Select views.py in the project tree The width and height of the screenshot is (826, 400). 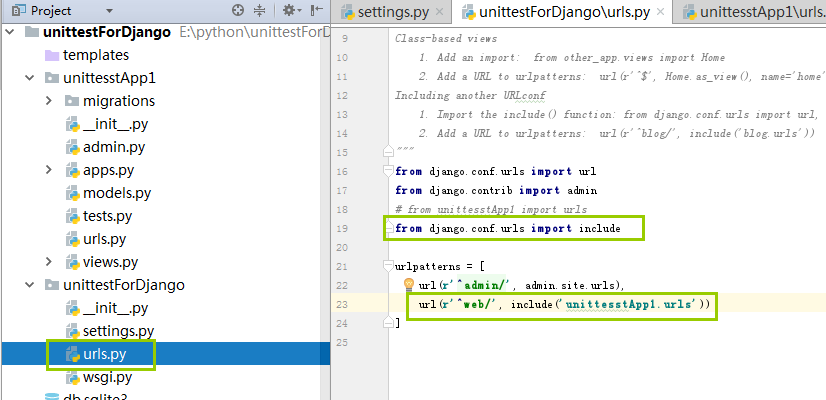(110, 262)
